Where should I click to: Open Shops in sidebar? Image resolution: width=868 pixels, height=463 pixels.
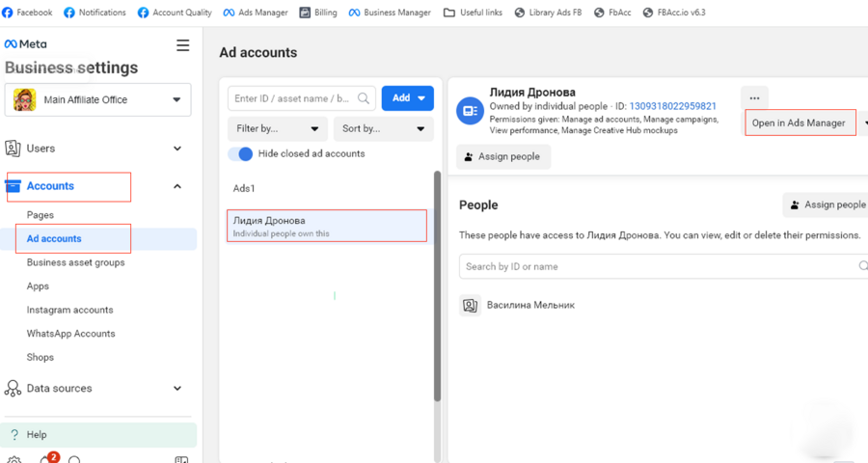[x=41, y=357]
